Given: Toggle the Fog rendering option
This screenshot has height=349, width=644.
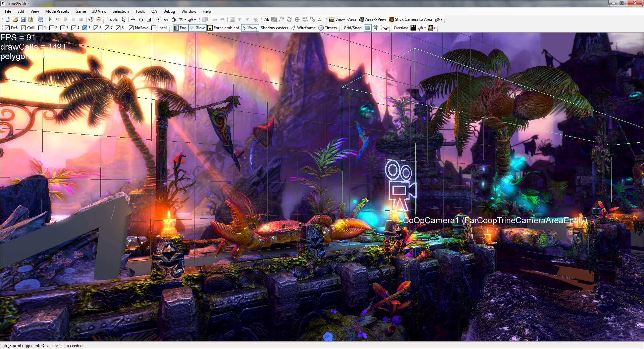Looking at the screenshot, I should pyautogui.click(x=181, y=28).
